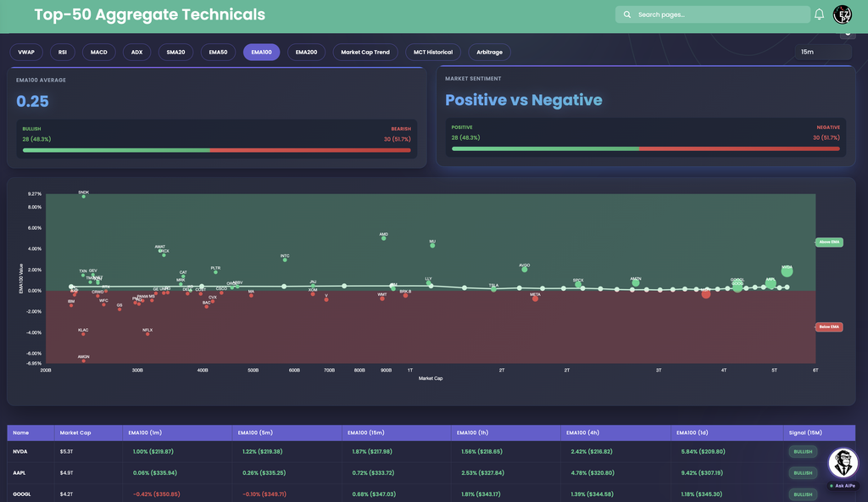
Task: Click the bullish/bearish EMA100 progress bar
Action: [216, 150]
